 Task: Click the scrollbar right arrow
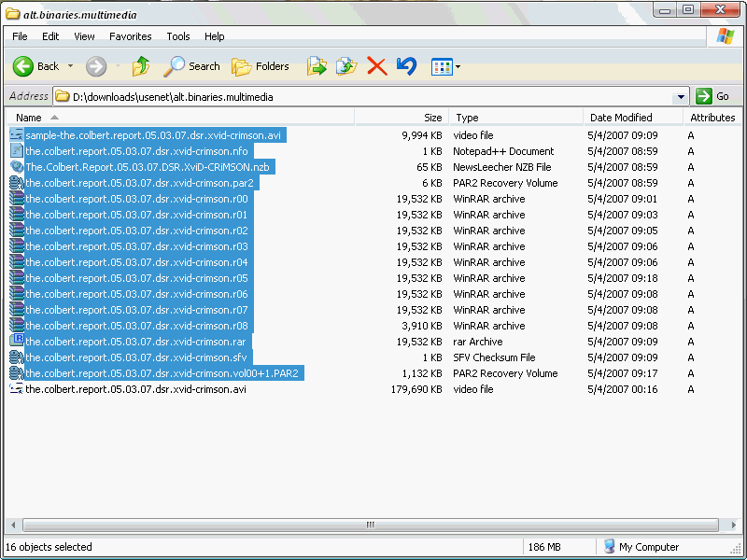(x=733, y=525)
